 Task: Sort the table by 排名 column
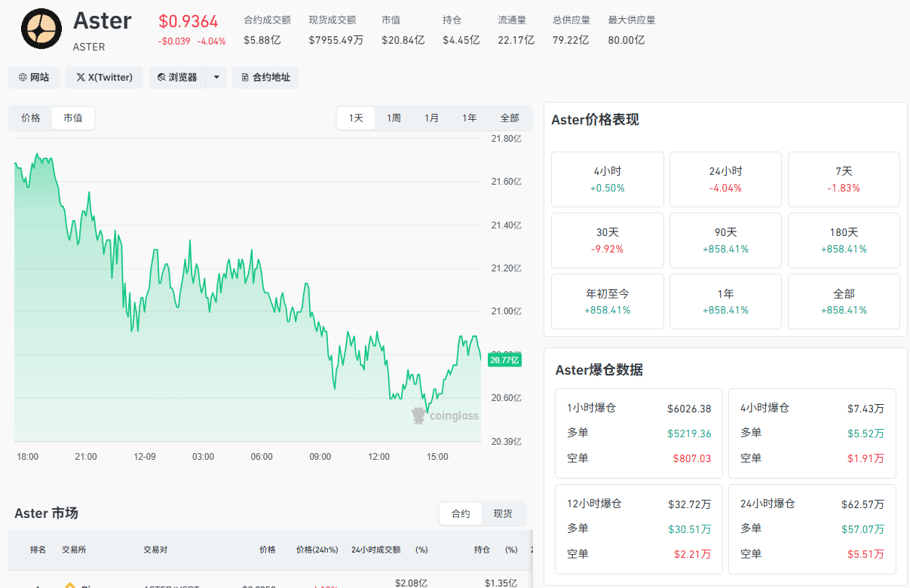click(38, 550)
